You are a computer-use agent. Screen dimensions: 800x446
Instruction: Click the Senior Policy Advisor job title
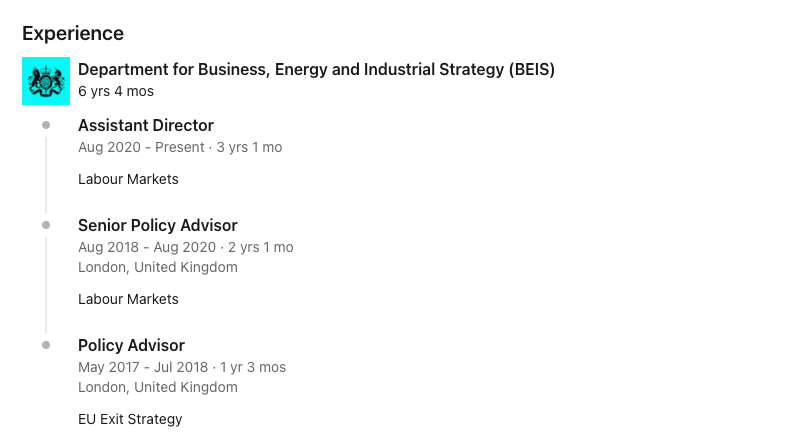tap(158, 225)
